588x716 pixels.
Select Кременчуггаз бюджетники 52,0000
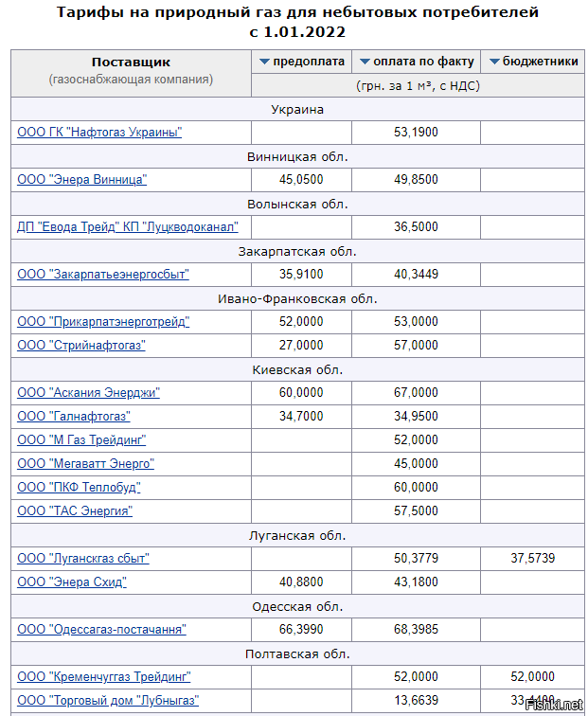click(533, 677)
